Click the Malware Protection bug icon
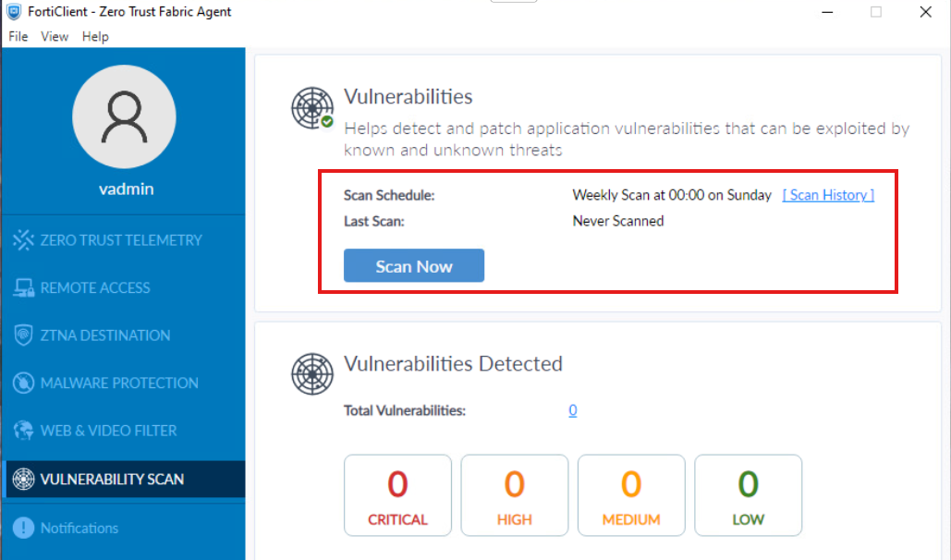 pyautogui.click(x=24, y=383)
